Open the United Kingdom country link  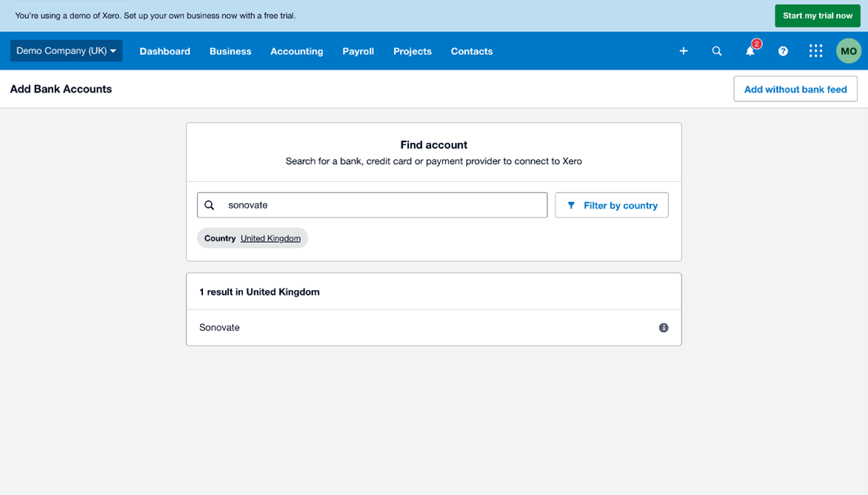tap(270, 238)
